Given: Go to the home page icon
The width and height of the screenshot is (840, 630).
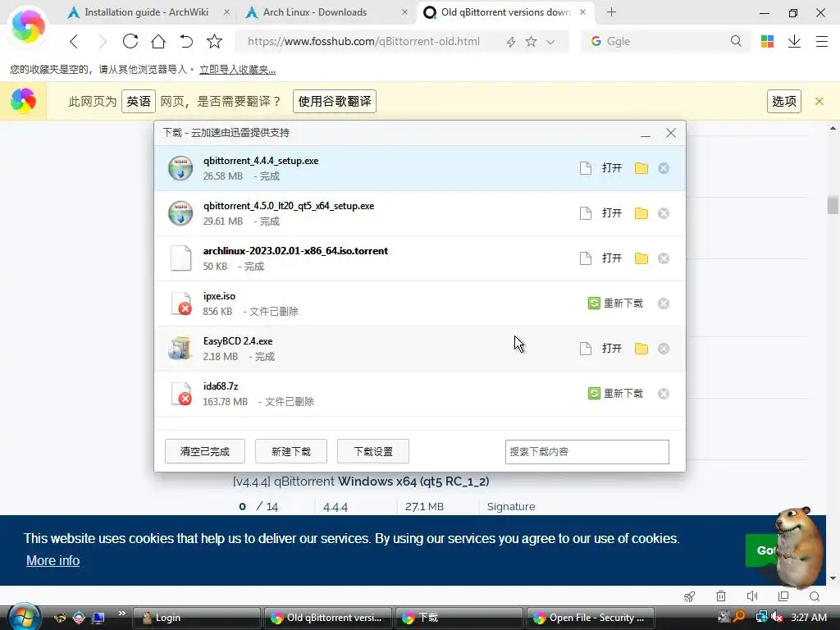Looking at the screenshot, I should pyautogui.click(x=158, y=41).
